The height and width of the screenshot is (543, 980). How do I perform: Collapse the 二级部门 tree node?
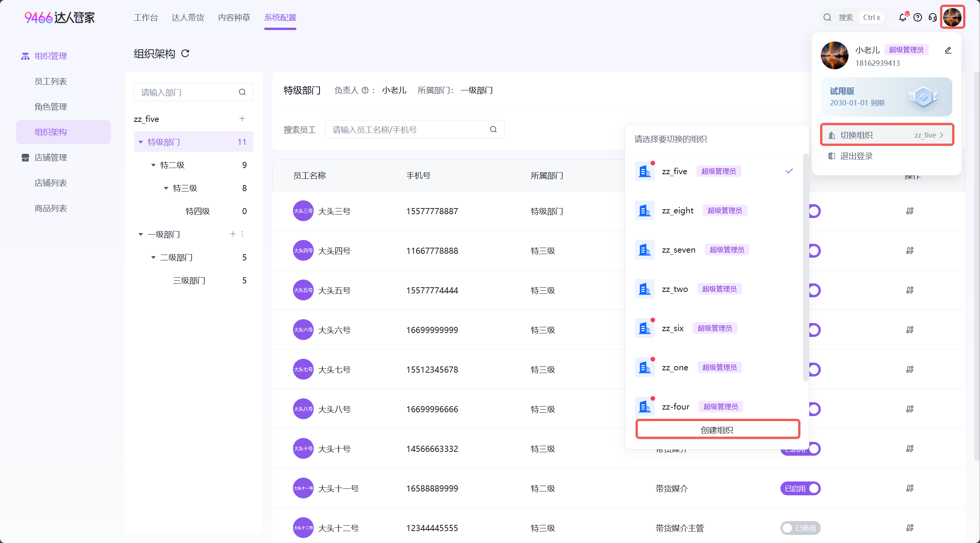(153, 258)
